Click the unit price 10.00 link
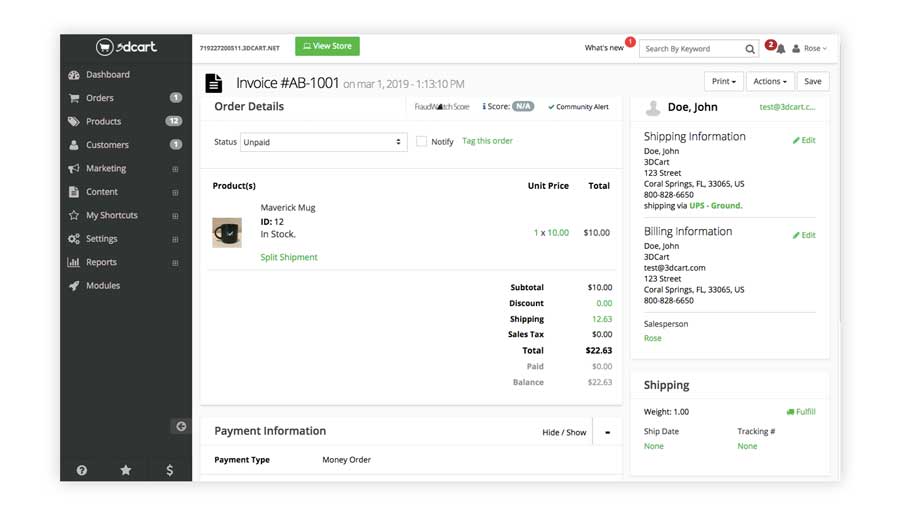The height and width of the screenshot is (515, 900). (x=558, y=233)
